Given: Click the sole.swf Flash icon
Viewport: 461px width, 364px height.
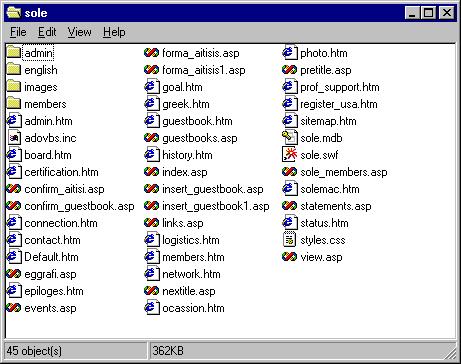Looking at the screenshot, I should [x=290, y=155].
